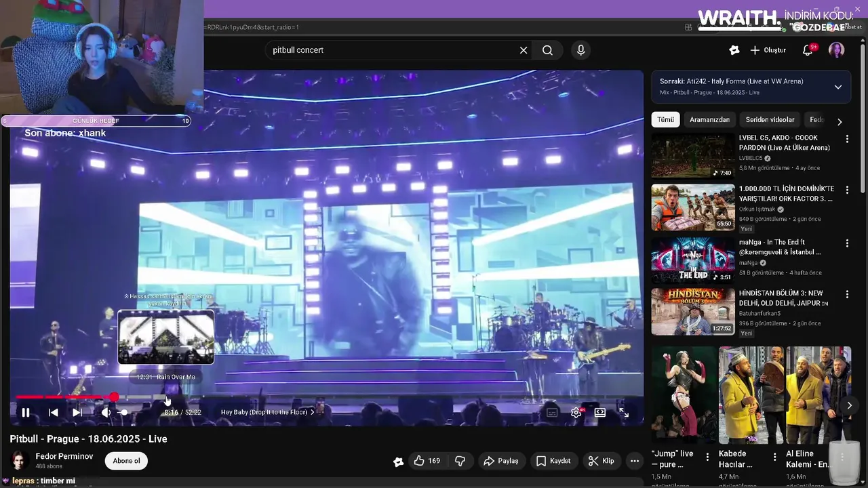This screenshot has height=488, width=868.
Task: Open the account avatar menu
Action: tap(836, 50)
